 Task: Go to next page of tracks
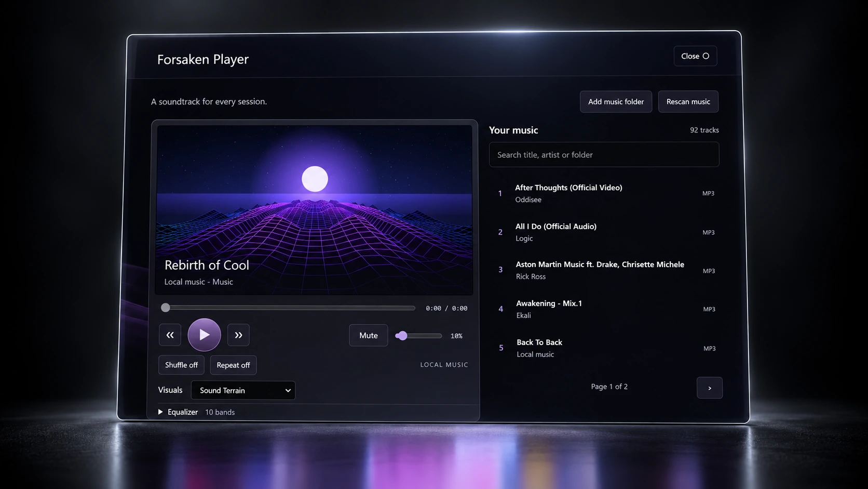click(x=710, y=388)
